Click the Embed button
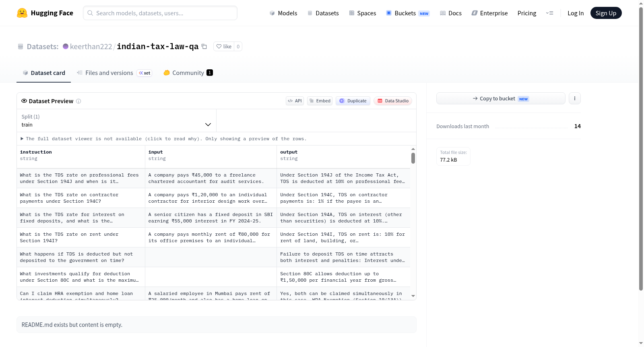 (320, 101)
